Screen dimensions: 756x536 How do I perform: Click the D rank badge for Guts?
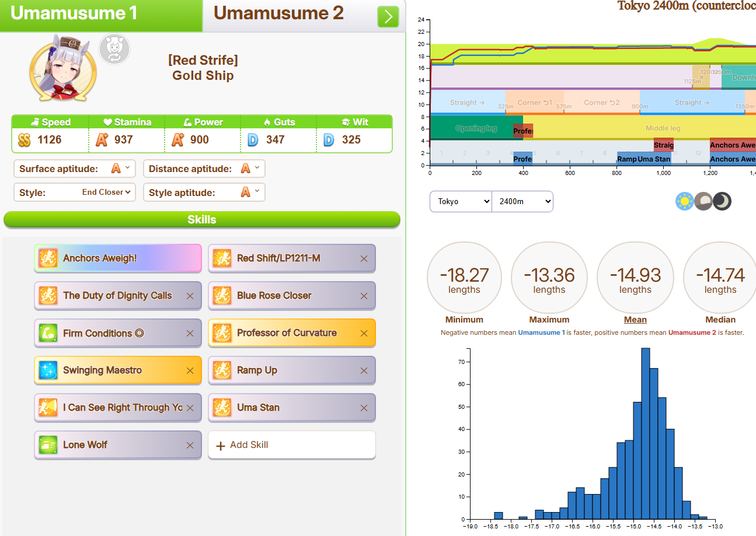[253, 140]
